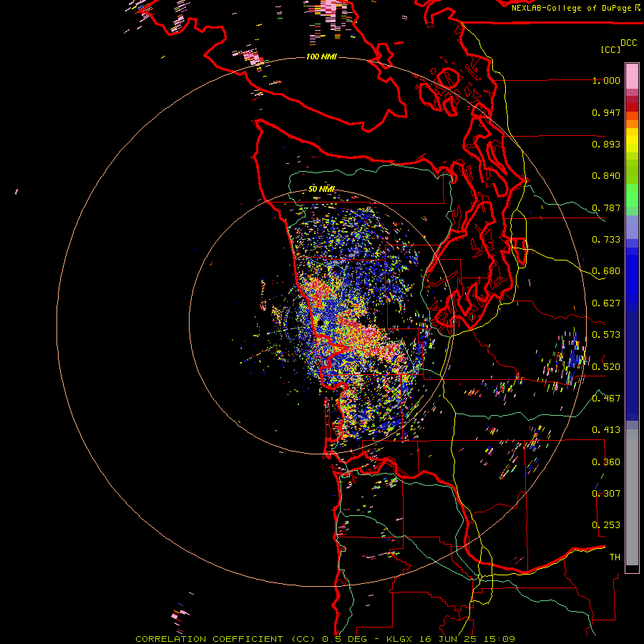Click the 0.253 legend value
644x644 pixels.
point(606,525)
